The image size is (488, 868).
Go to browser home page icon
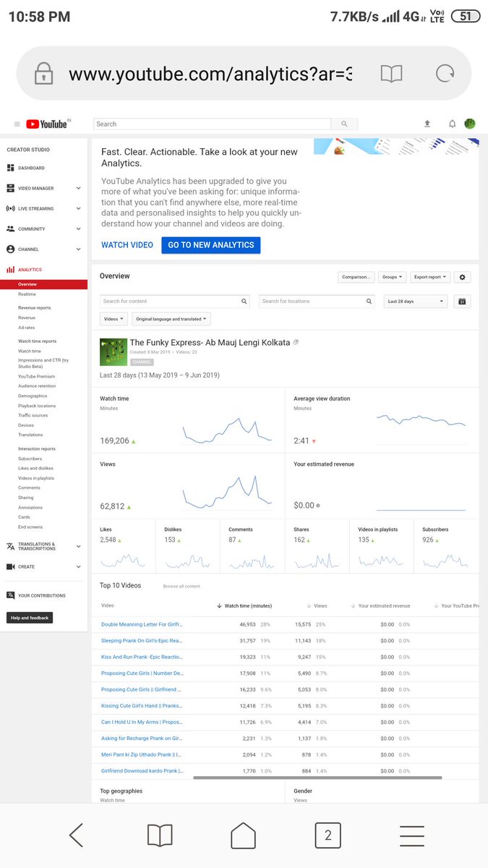click(244, 835)
